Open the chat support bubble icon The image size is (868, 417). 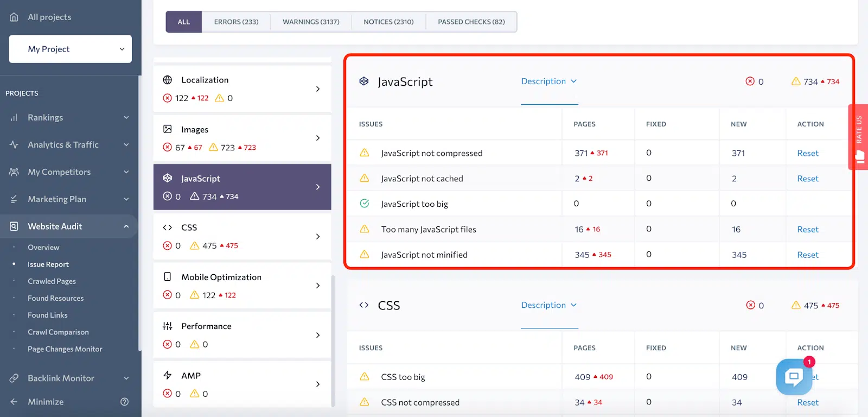point(794,376)
